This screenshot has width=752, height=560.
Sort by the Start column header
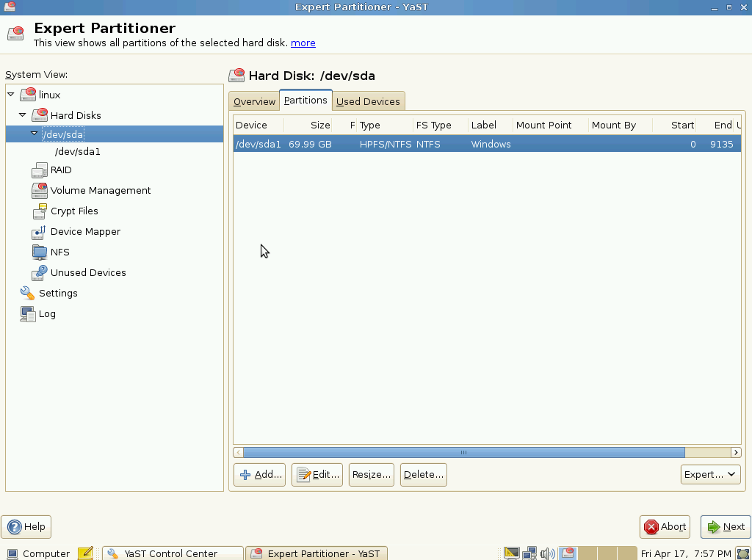(x=674, y=125)
